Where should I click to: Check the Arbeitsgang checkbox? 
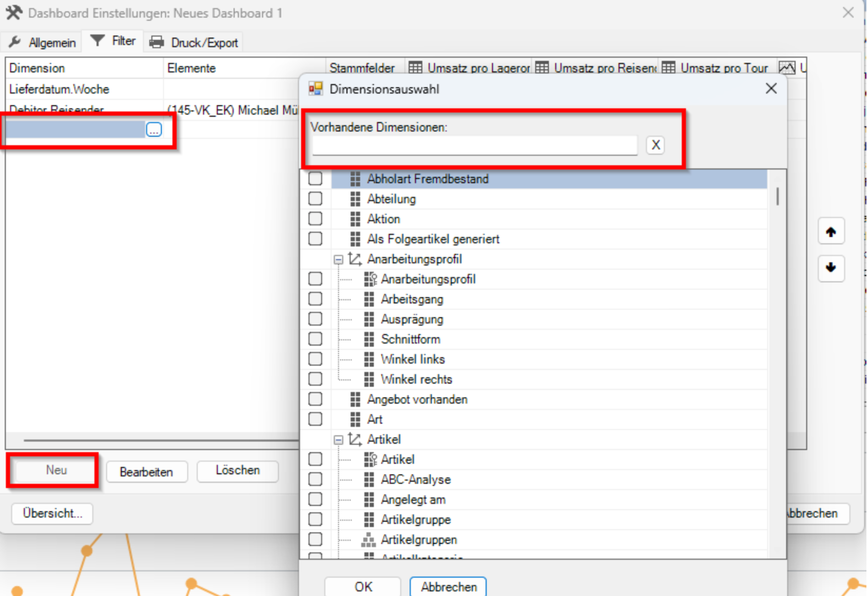(x=315, y=299)
